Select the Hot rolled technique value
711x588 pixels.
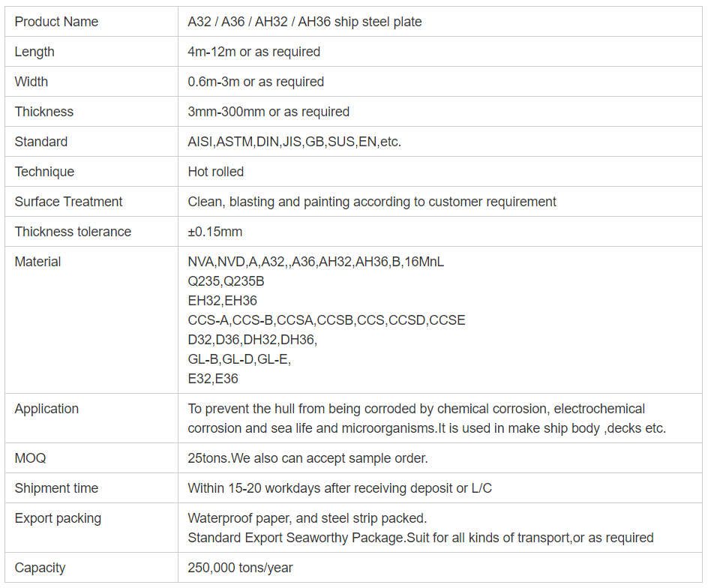[x=216, y=172]
